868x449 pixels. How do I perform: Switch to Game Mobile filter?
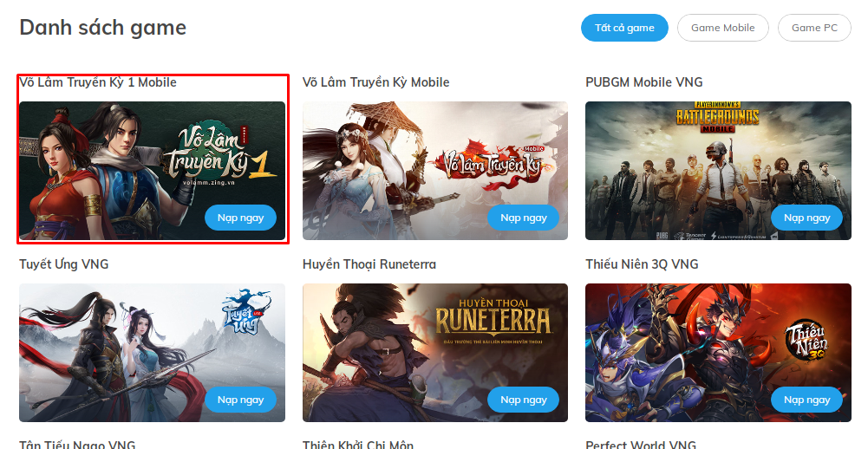click(x=722, y=28)
